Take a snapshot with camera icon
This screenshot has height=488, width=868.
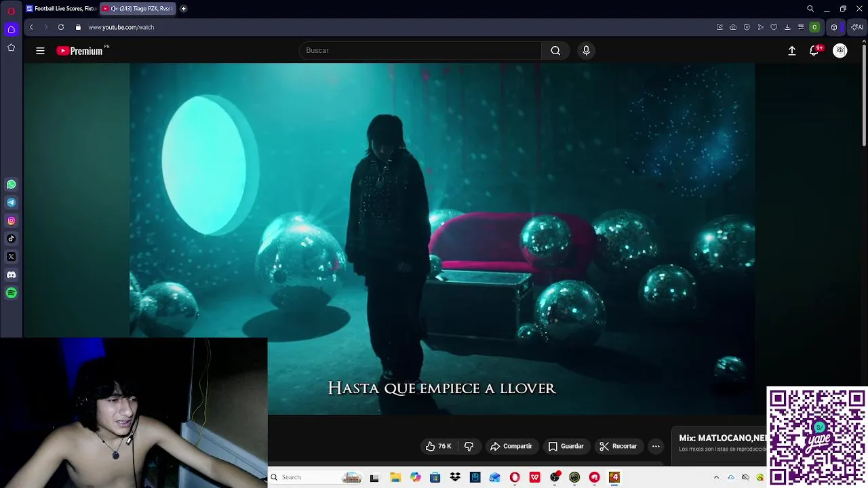[x=733, y=27]
